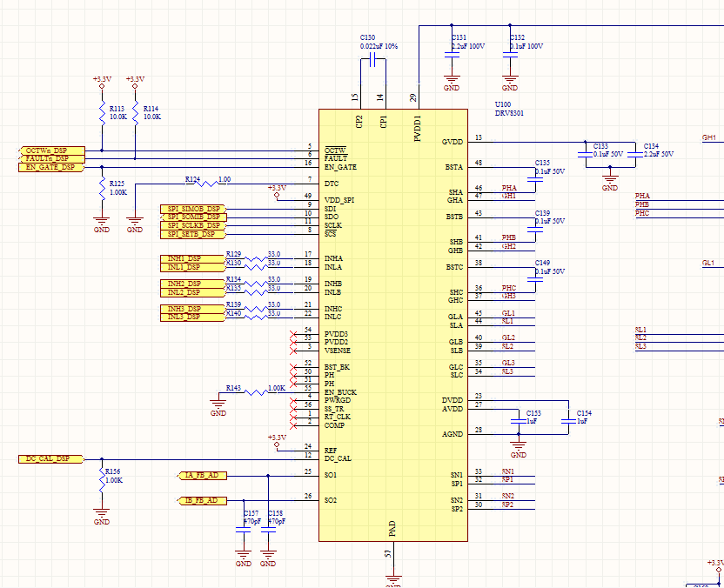Select +3.3V power port at VDD_SPI
724x588 pixels.
(277, 192)
